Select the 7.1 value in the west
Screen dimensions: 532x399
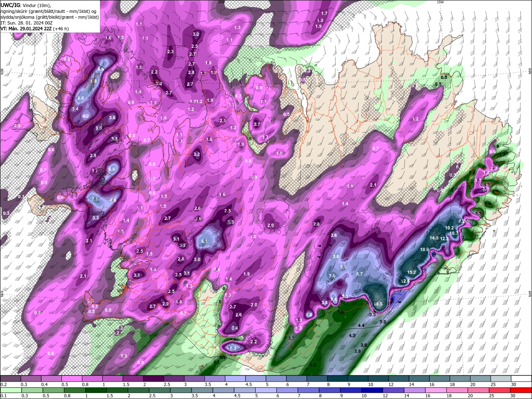pyautogui.click(x=94, y=199)
